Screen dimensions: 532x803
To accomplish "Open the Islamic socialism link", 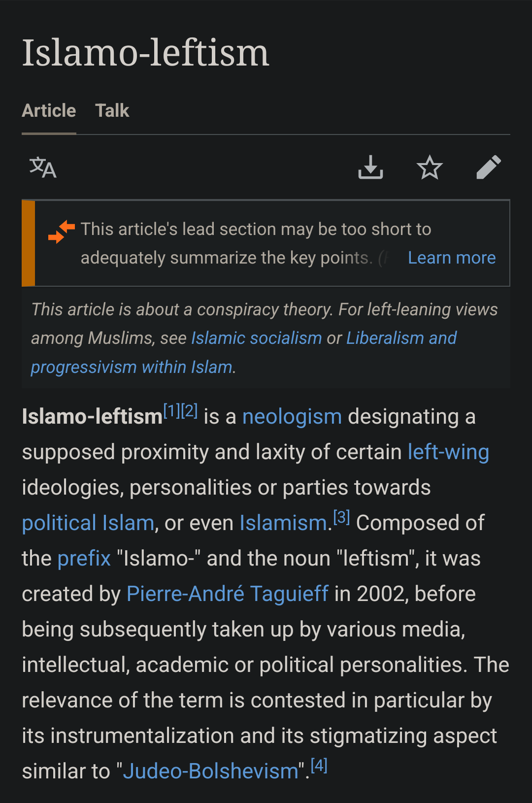I will (256, 338).
